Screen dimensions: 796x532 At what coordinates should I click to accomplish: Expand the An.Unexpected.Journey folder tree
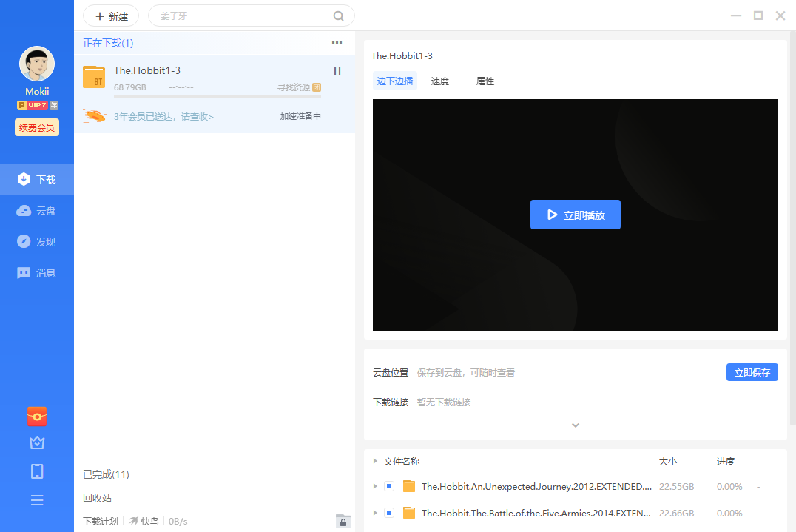[x=376, y=486]
